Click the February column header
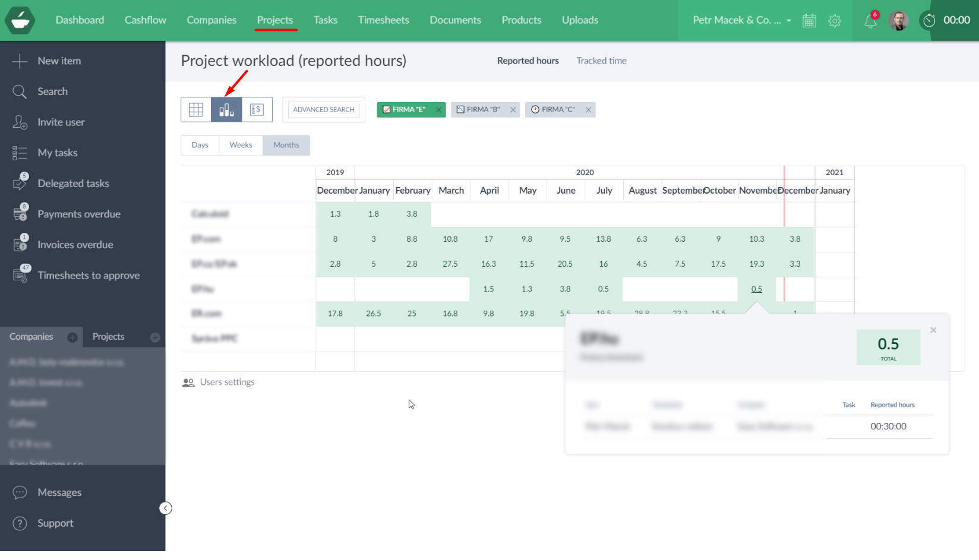The width and height of the screenshot is (979, 560). pyautogui.click(x=413, y=191)
